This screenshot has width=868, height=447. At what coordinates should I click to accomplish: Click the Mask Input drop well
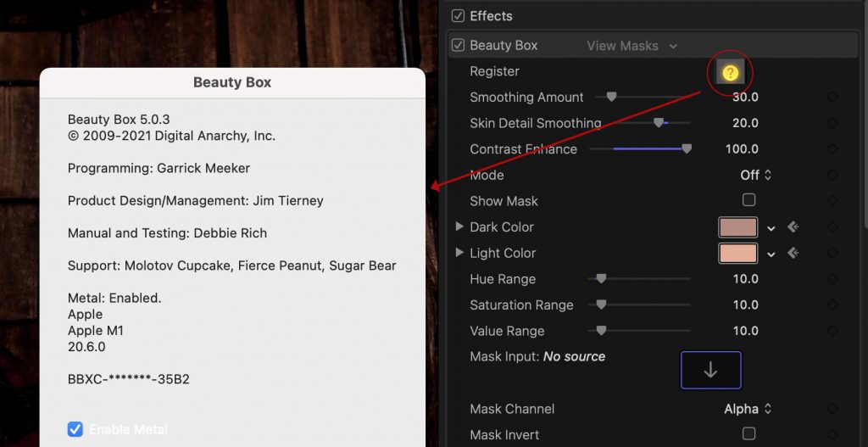coord(711,370)
